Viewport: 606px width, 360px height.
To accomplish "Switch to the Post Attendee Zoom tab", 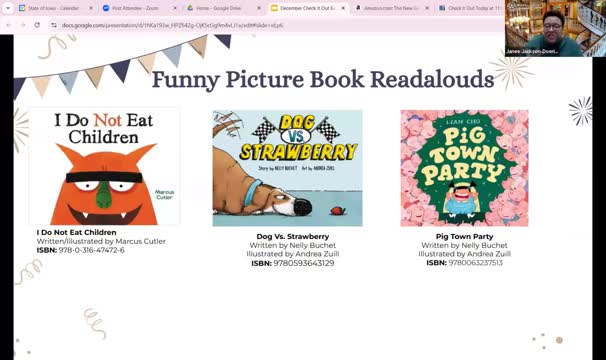I will click(140, 8).
